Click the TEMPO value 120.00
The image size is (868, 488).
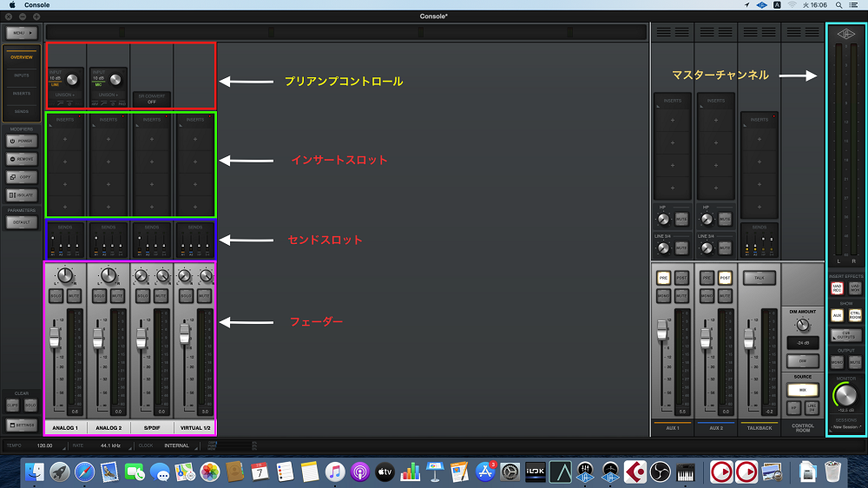point(45,445)
